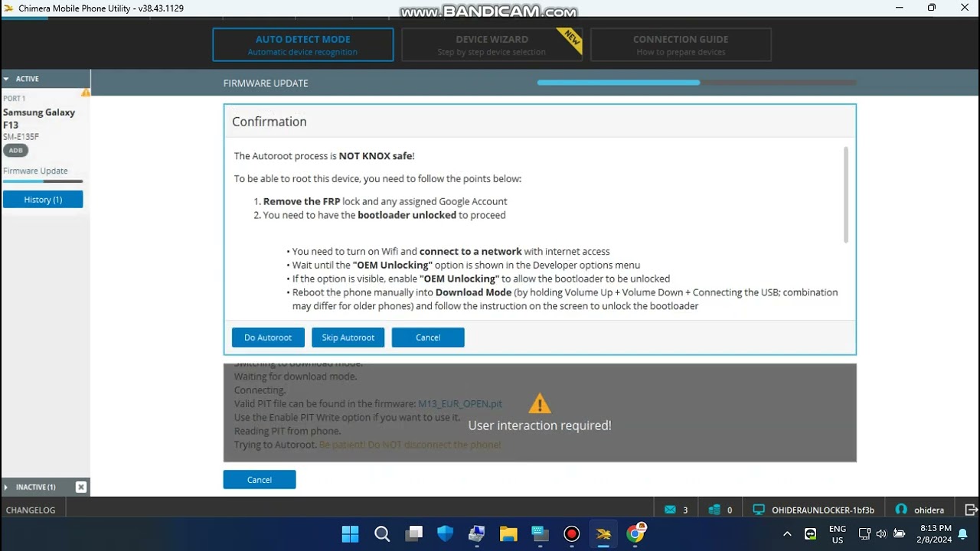Click the ohidera username text
Screen dimensions: 980x551
(x=929, y=510)
